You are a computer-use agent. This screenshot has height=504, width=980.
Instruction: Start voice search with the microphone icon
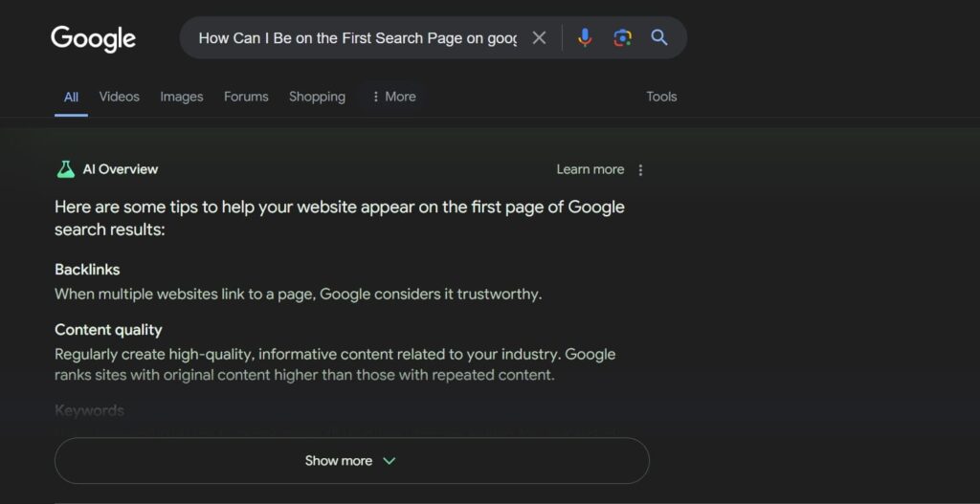pyautogui.click(x=585, y=38)
